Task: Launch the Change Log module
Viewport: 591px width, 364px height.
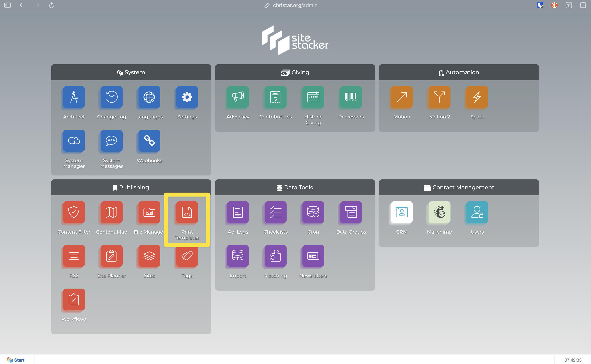Action: (x=112, y=97)
